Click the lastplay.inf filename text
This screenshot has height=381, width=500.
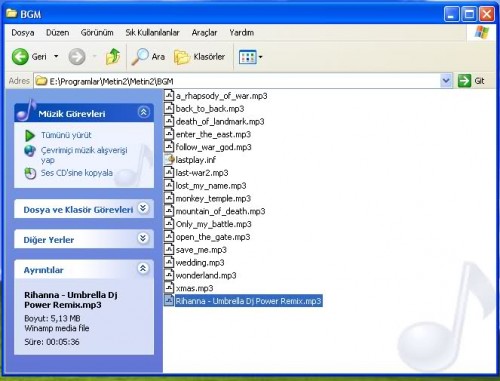pos(196,160)
